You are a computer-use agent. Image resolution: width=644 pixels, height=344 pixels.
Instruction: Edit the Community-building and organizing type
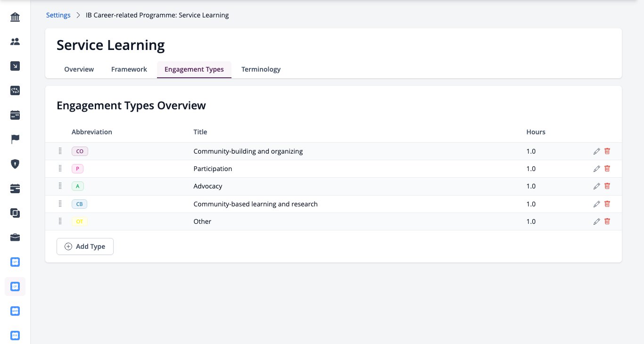click(597, 151)
